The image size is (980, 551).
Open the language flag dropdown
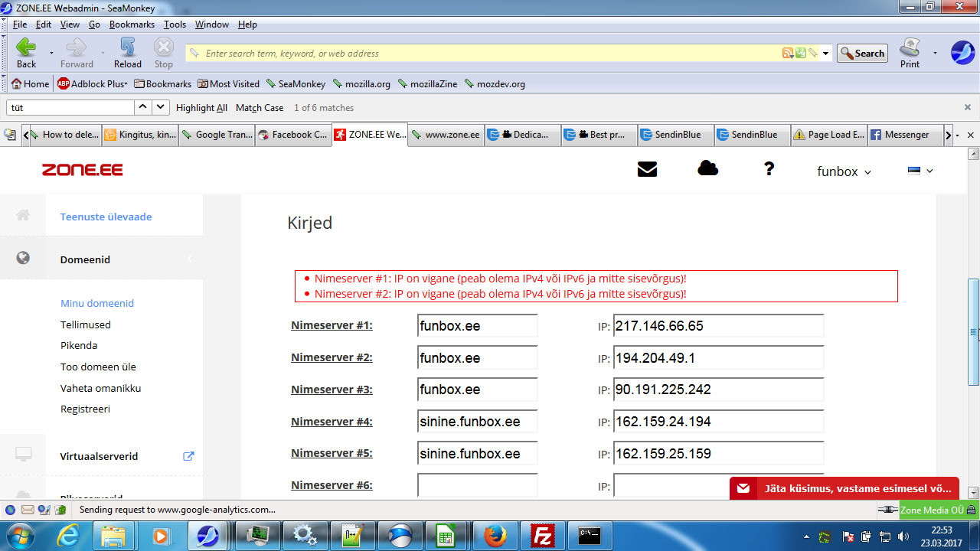(920, 171)
